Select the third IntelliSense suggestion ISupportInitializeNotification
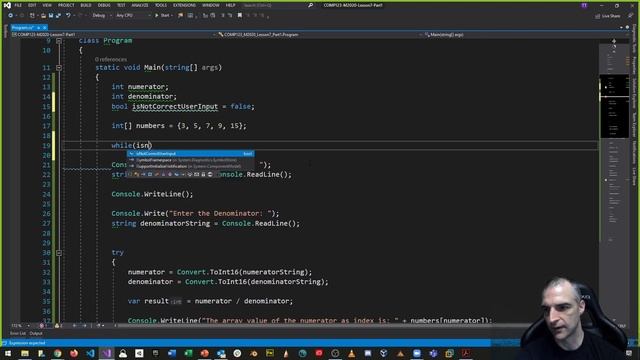The image size is (640, 360). point(191,166)
